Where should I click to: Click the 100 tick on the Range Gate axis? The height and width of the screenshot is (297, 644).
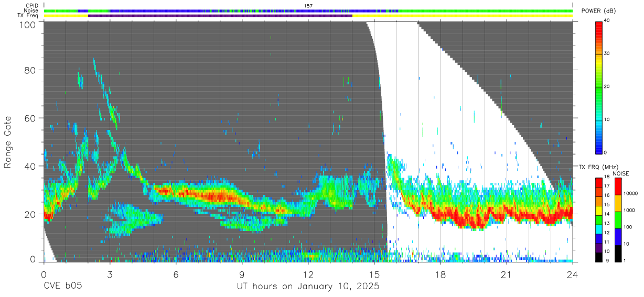[29, 24]
